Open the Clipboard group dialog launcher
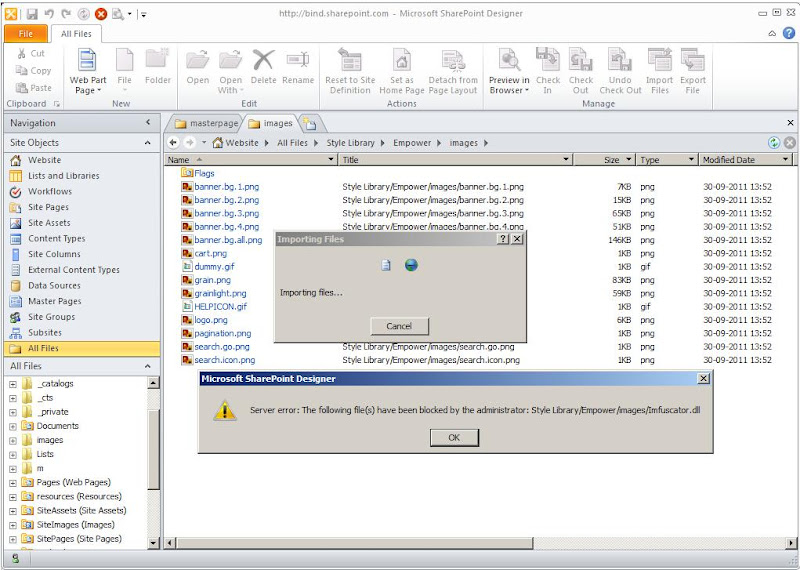This screenshot has height=570, width=800. (57, 104)
